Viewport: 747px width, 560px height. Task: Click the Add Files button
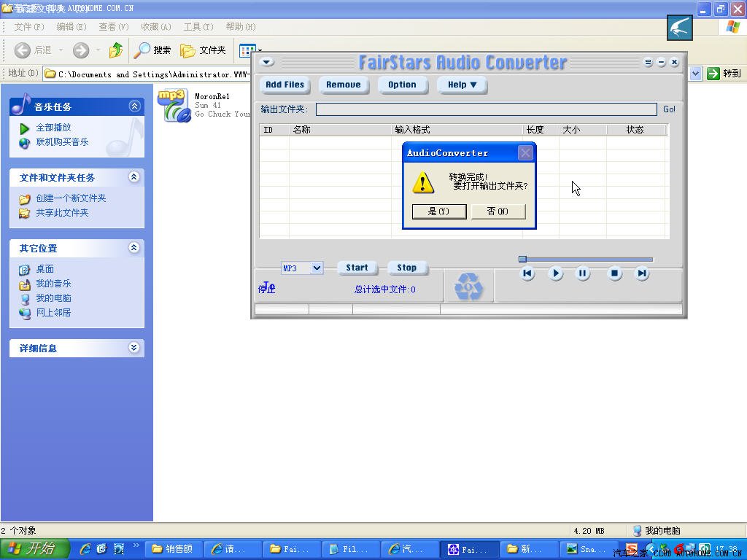pos(285,85)
